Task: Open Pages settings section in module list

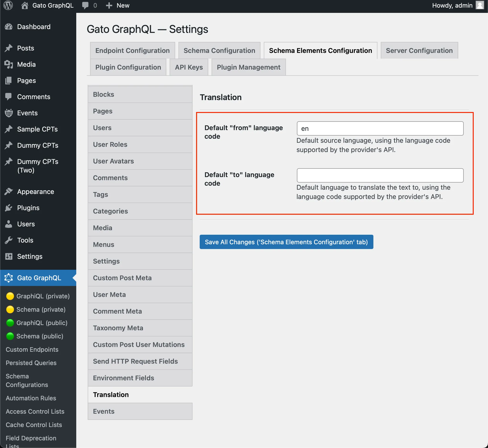Action: [x=140, y=111]
